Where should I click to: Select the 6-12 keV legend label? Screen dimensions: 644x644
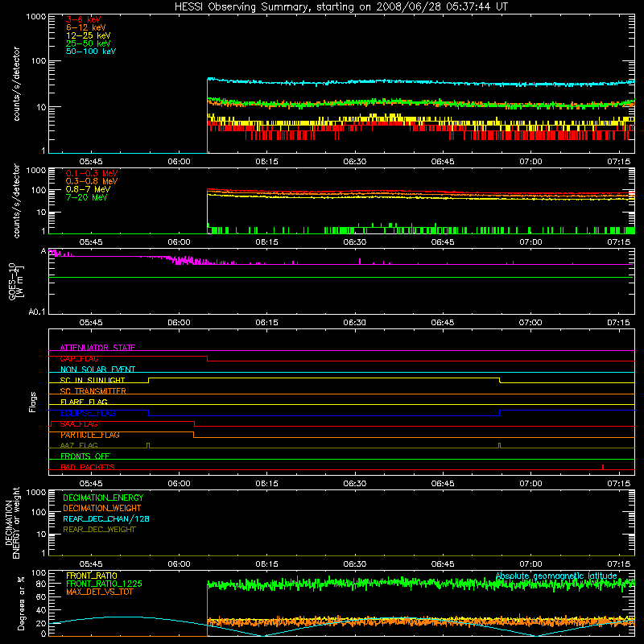pyautogui.click(x=86, y=27)
